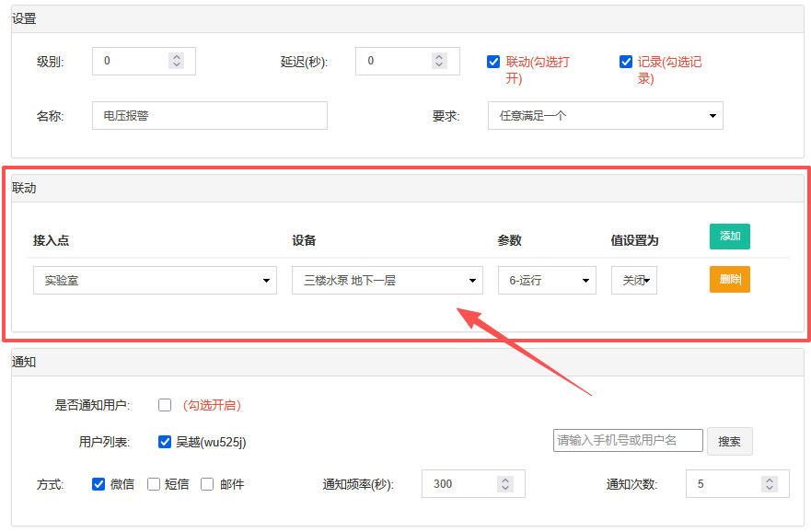
Task: Expand the 设备 dropdown 三楼水泵 地下一层
Action: coord(387,281)
